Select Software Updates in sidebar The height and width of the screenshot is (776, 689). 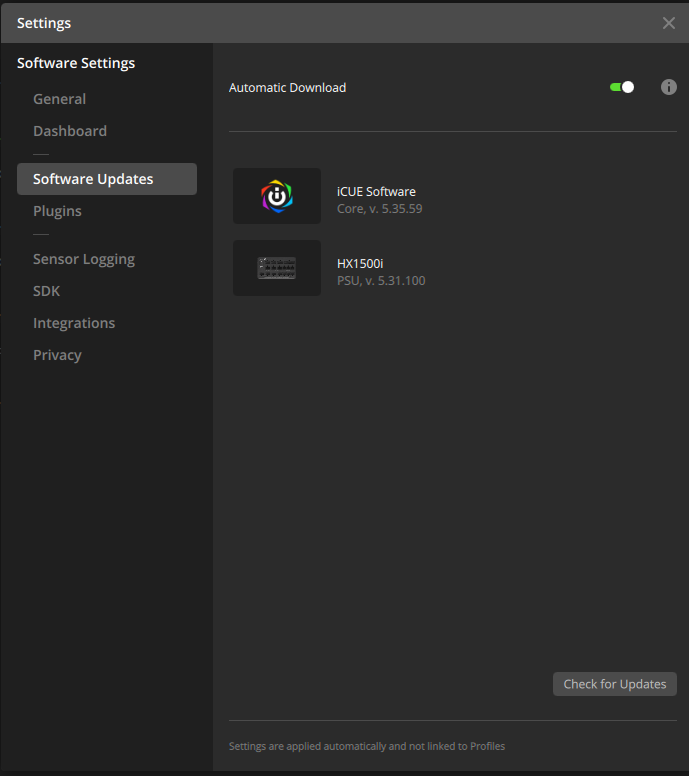(107, 179)
